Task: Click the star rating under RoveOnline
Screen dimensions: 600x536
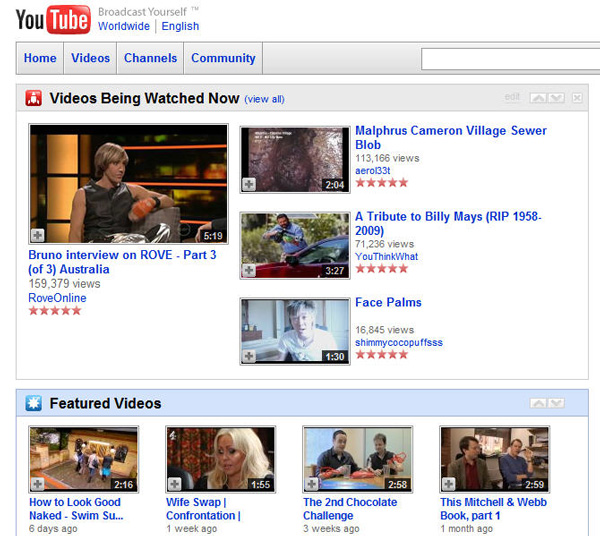Action: click(x=55, y=310)
